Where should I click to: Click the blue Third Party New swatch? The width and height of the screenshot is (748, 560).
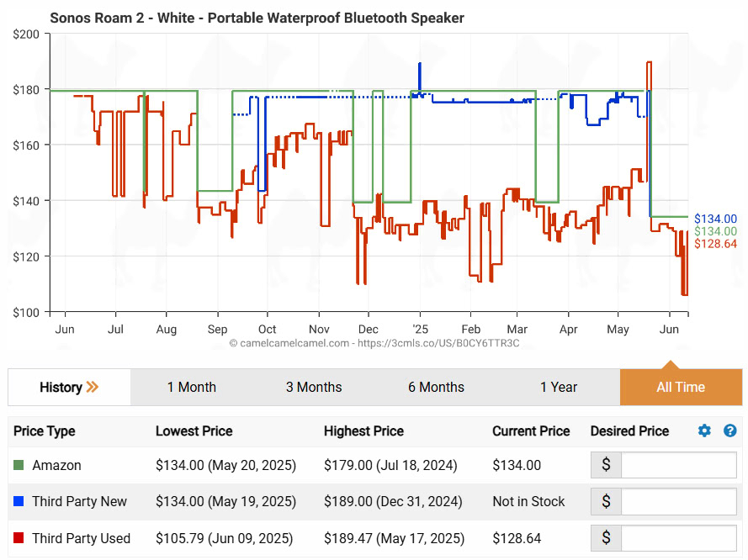(19, 501)
